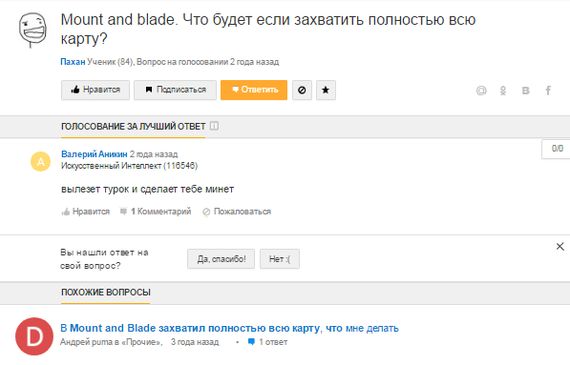Click the question title Mount and blade
Viewport: 570px width, 365px height.
point(268,29)
